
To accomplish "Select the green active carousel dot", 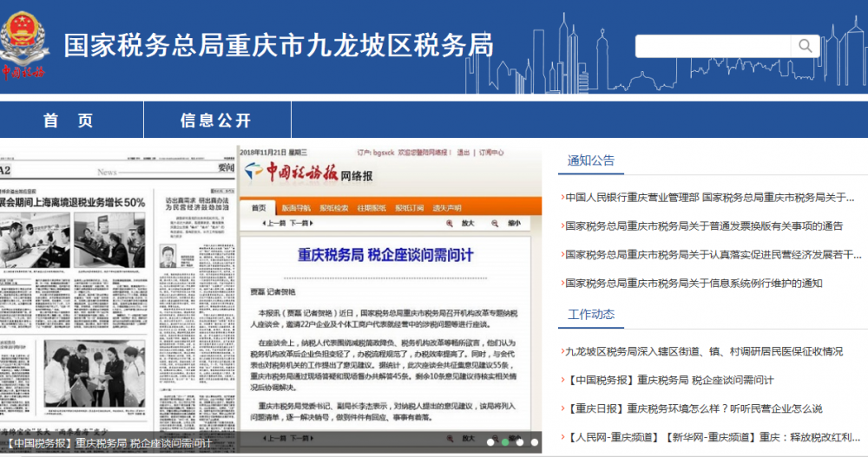I will click(x=505, y=442).
